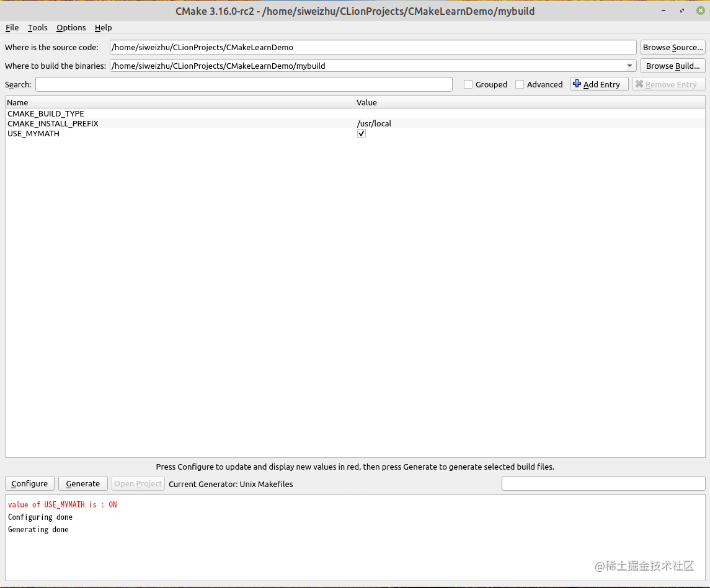Focus the Search input field
The height and width of the screenshot is (588, 710).
tap(244, 85)
